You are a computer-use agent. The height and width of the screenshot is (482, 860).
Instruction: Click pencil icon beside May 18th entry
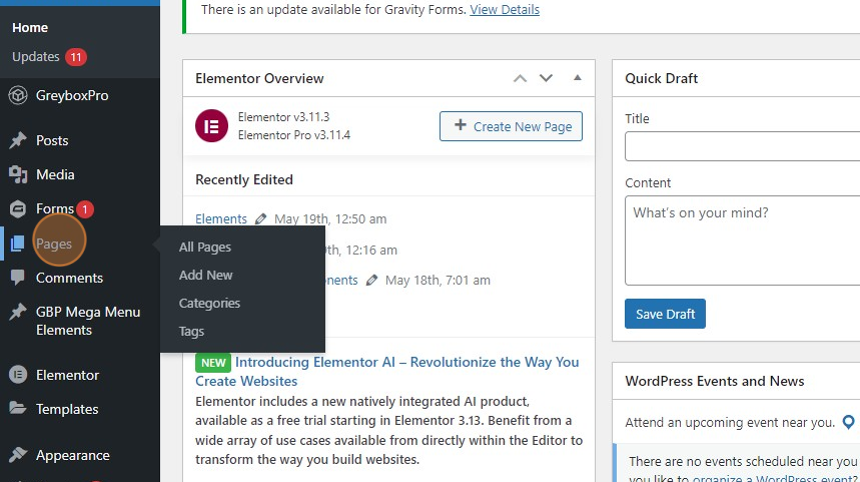[x=372, y=280]
